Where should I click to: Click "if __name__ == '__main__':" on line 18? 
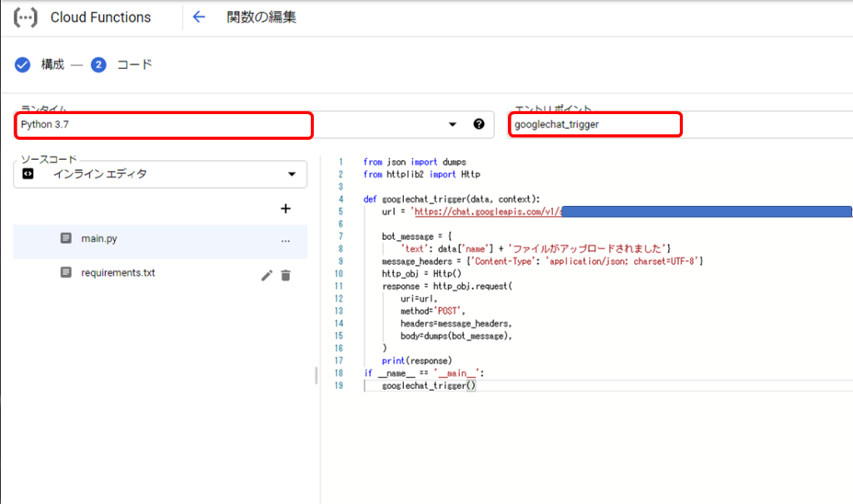[424, 373]
